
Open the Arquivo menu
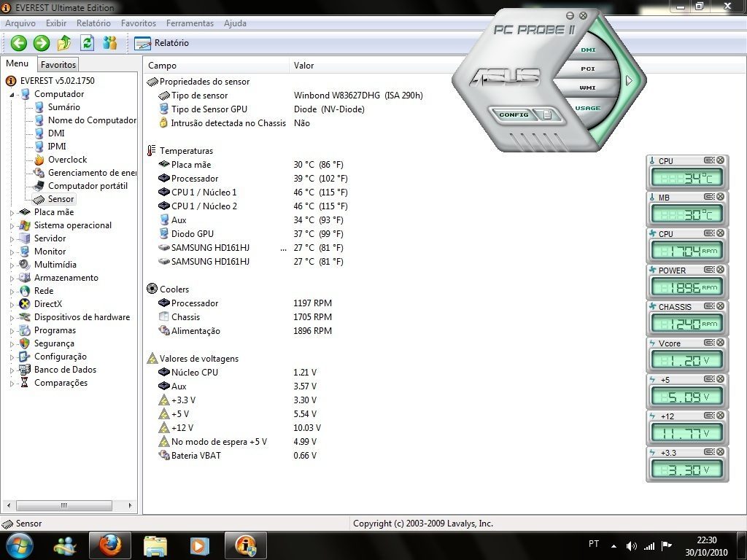point(20,23)
